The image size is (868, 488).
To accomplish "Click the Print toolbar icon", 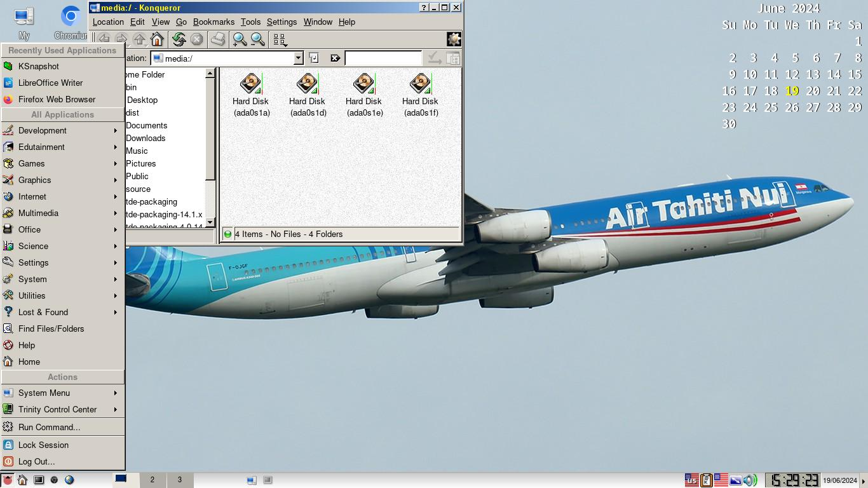I will pyautogui.click(x=218, y=39).
